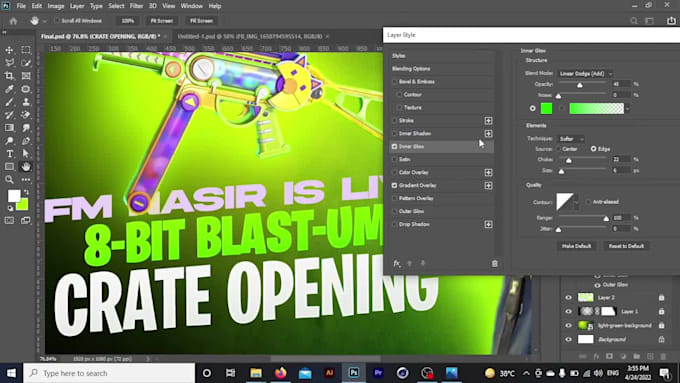Select the Center source radio button
The height and width of the screenshot is (383, 680).
(x=559, y=149)
